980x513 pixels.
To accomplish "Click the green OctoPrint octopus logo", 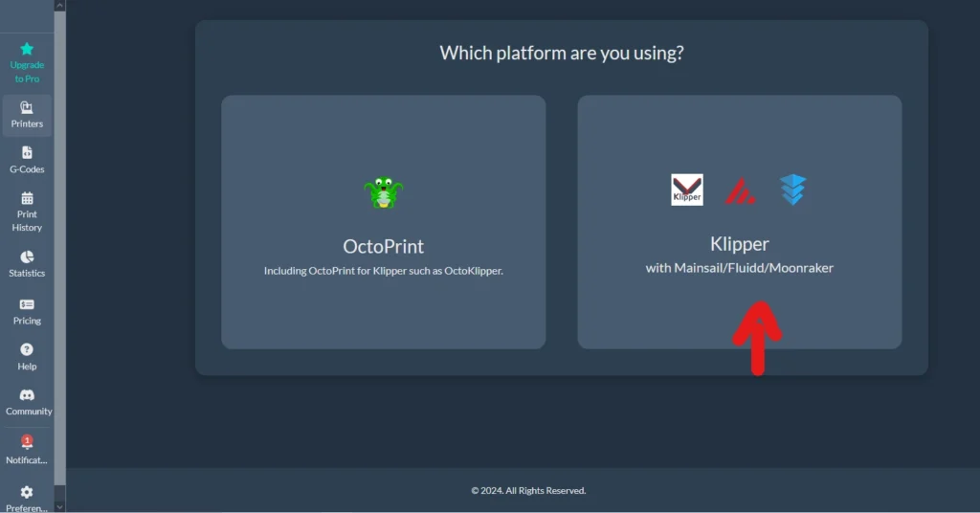I will point(384,193).
